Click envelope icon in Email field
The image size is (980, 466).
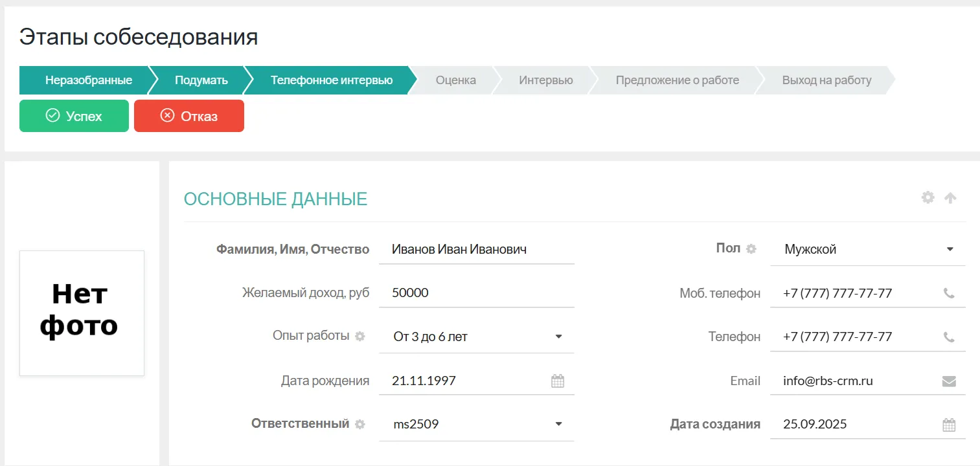click(949, 381)
